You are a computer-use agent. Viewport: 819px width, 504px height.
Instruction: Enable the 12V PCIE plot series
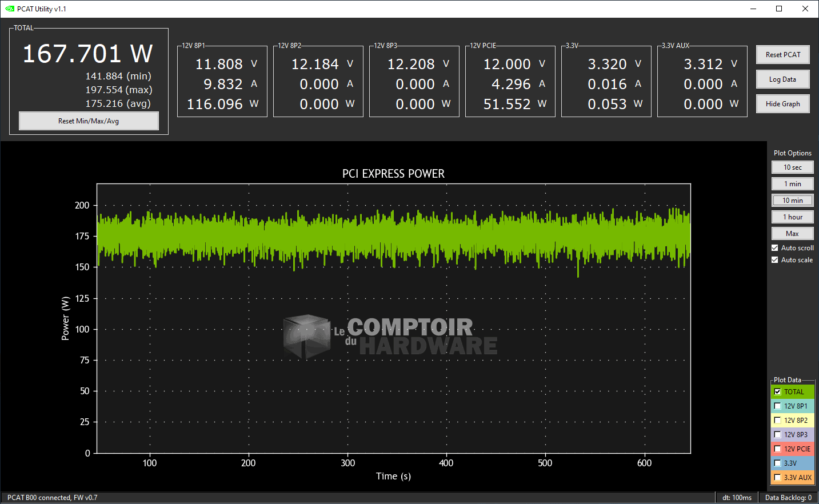[x=777, y=449]
